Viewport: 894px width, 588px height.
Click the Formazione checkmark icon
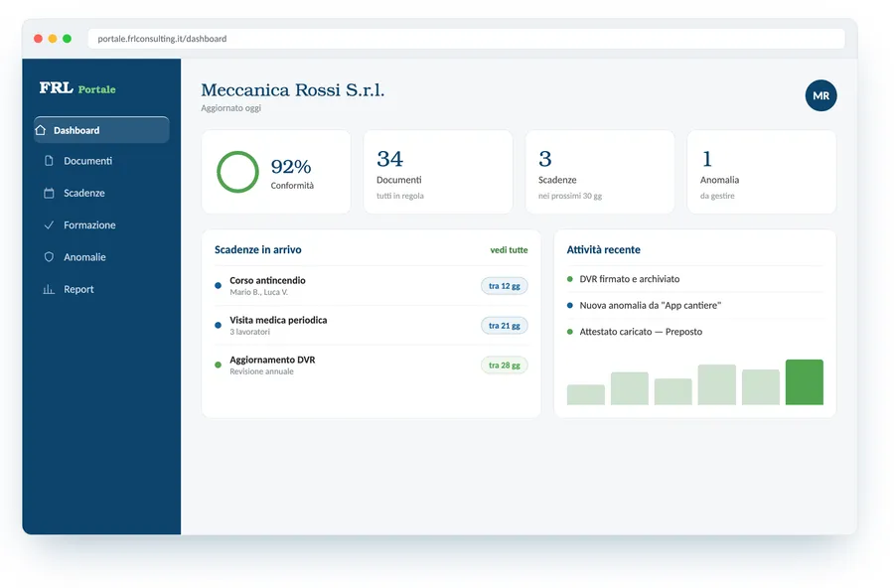click(49, 224)
